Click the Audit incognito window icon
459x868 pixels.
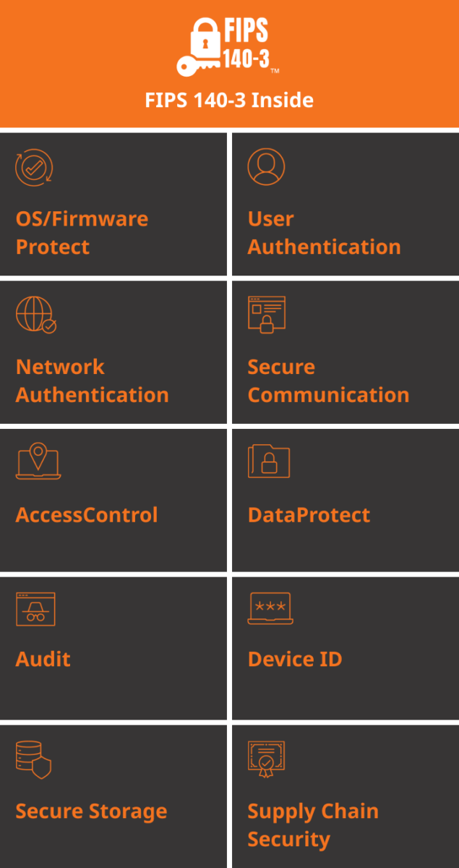click(35, 609)
